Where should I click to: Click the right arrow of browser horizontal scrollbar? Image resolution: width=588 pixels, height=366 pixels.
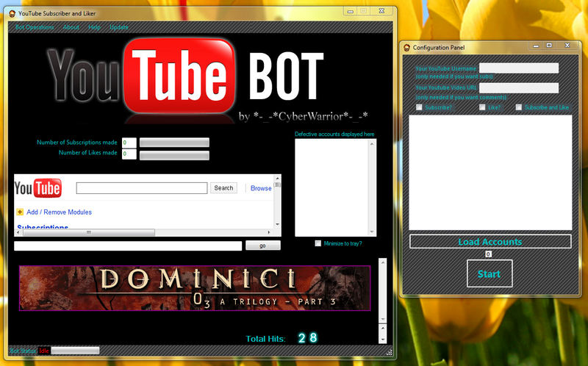269,232
